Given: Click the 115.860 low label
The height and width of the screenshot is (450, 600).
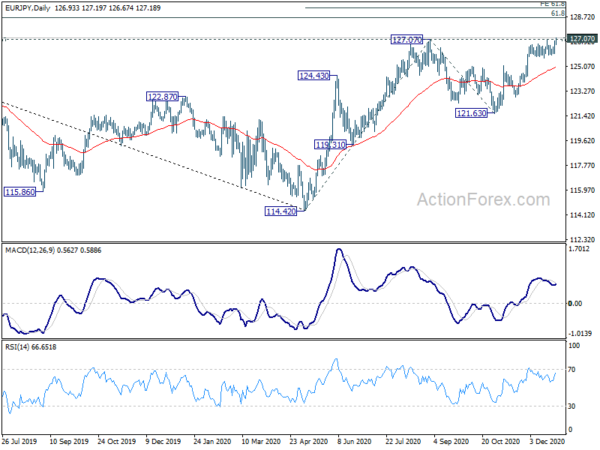Looking at the screenshot, I should (x=20, y=192).
